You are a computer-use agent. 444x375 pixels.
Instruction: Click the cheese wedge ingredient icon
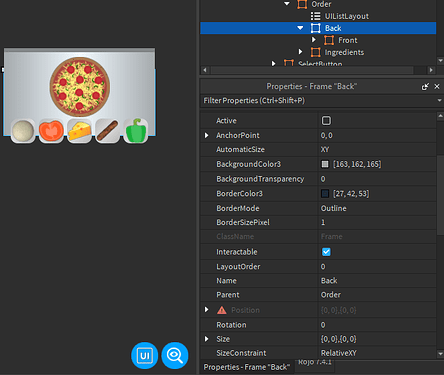79,131
